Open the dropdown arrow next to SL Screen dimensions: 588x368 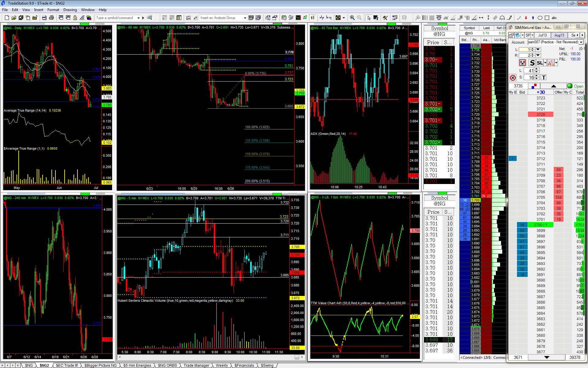pyautogui.click(x=545, y=63)
